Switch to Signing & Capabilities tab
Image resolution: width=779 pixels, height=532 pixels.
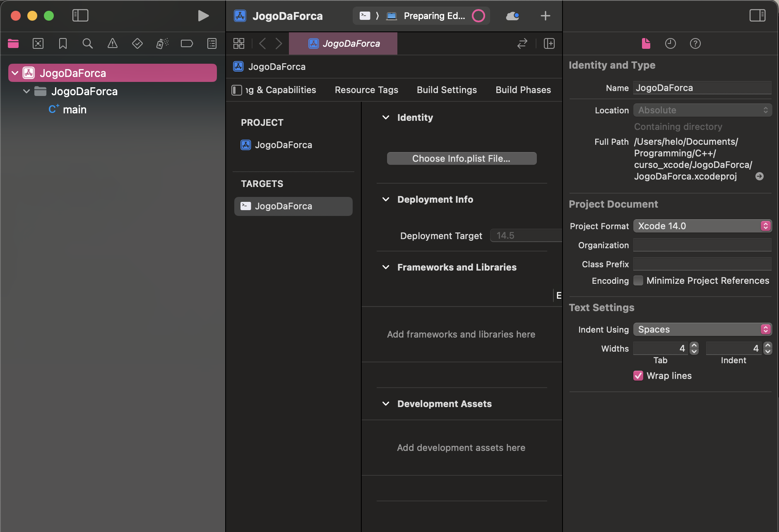pos(281,90)
